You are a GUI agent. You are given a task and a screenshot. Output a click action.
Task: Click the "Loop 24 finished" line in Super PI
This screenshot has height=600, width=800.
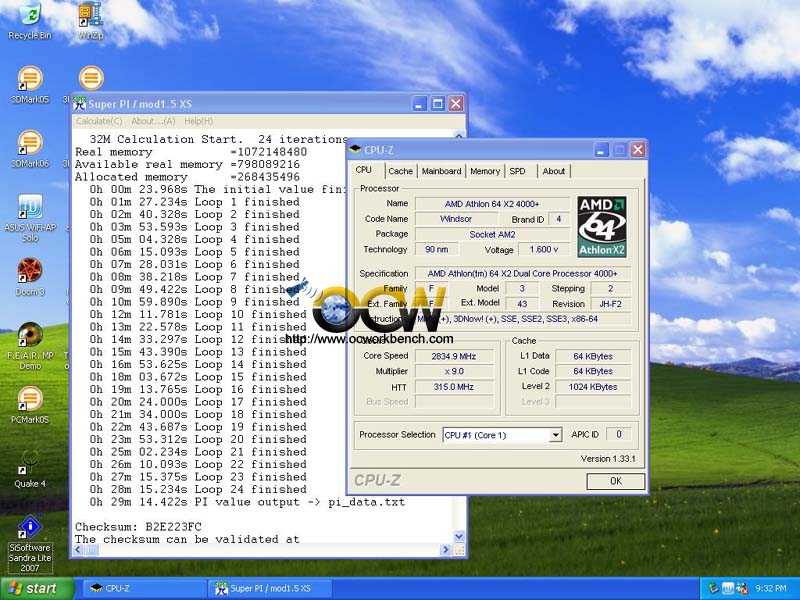[198, 489]
